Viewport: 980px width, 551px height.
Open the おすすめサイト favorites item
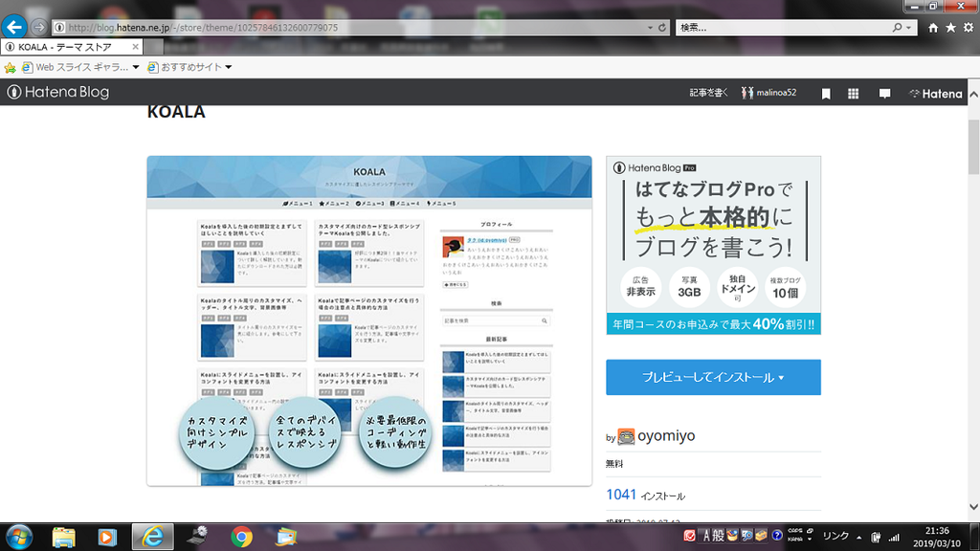click(185, 67)
